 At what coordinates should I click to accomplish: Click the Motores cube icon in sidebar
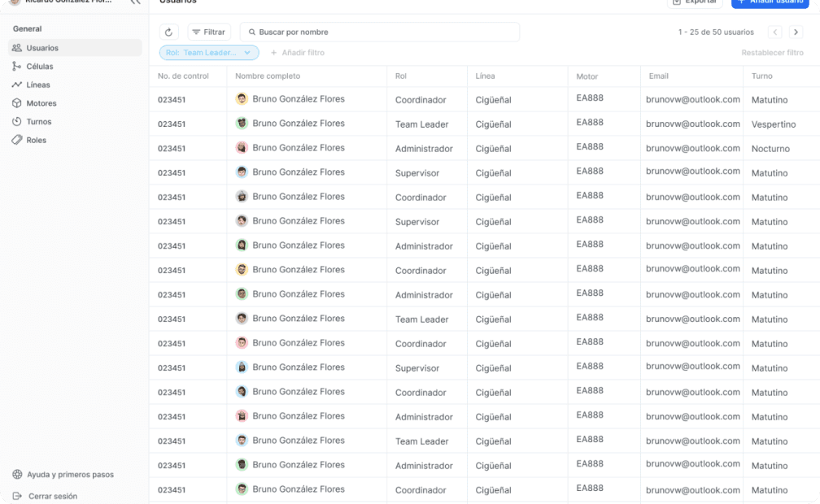click(17, 103)
